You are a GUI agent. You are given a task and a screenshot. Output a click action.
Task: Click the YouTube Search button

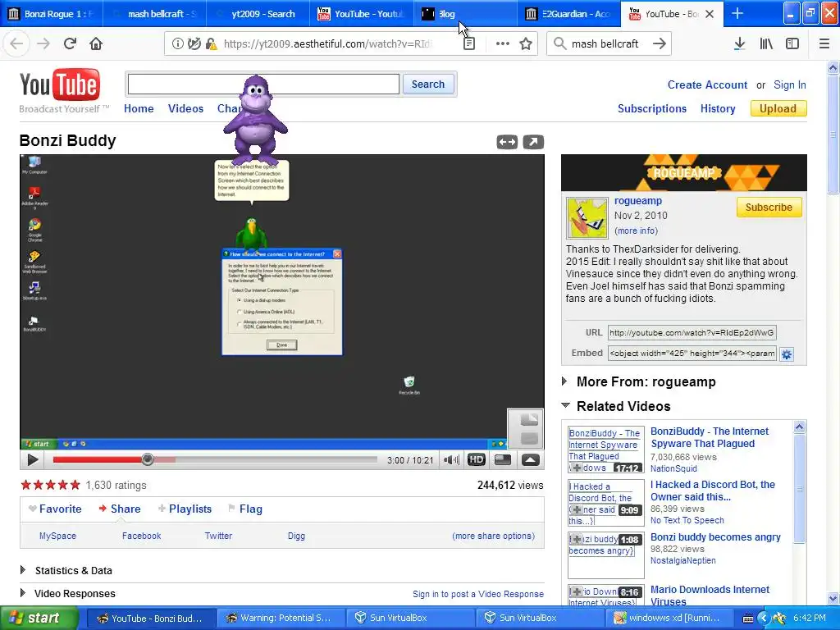pos(428,84)
